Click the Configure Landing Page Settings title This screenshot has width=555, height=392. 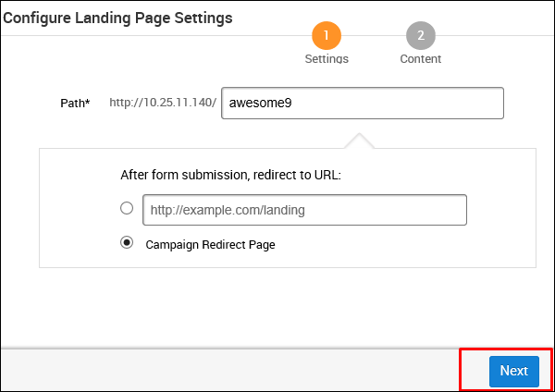tap(117, 18)
